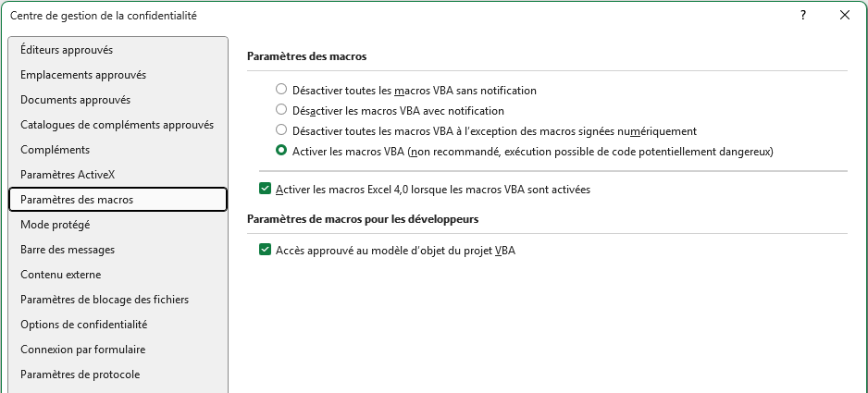868x393 pixels.
Task: Select the Compléments category
Action: point(55,150)
